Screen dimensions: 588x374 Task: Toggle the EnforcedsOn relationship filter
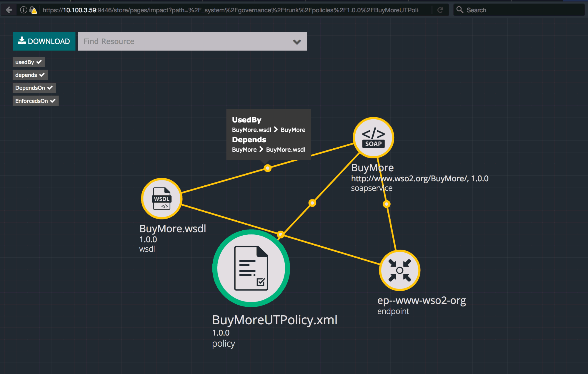[36, 101]
